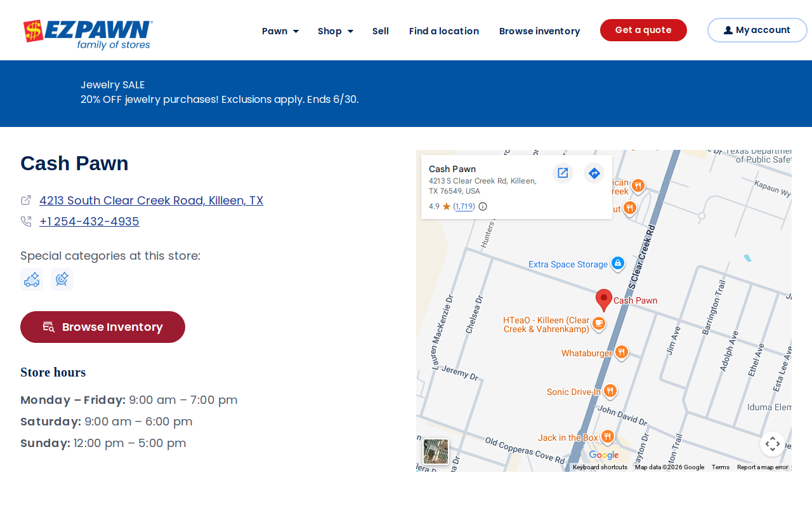This screenshot has height=508, width=812.
Task: Click the Sonic Drive-In map marker
Action: click(610, 391)
